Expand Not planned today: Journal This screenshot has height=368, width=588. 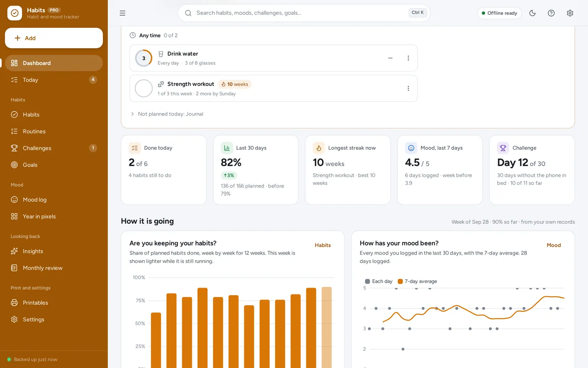coord(167,114)
